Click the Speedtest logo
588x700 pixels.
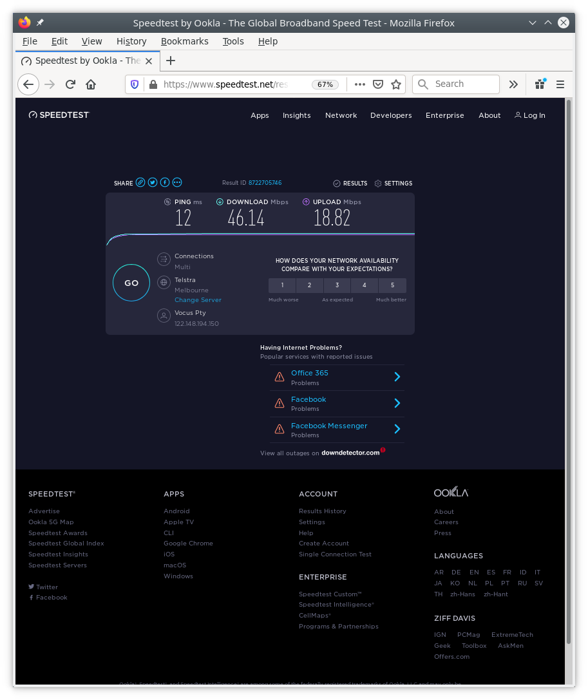tap(59, 115)
